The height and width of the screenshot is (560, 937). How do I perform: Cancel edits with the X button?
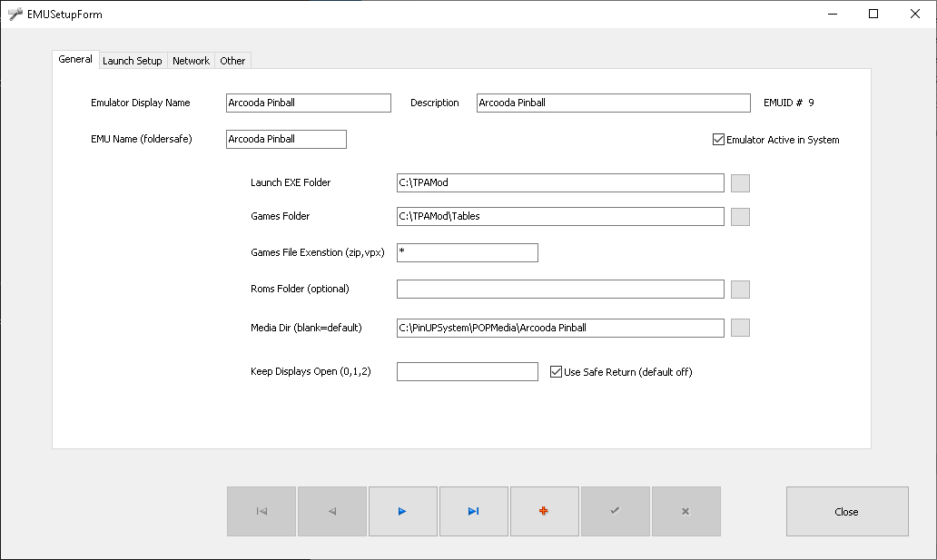pyautogui.click(x=685, y=512)
